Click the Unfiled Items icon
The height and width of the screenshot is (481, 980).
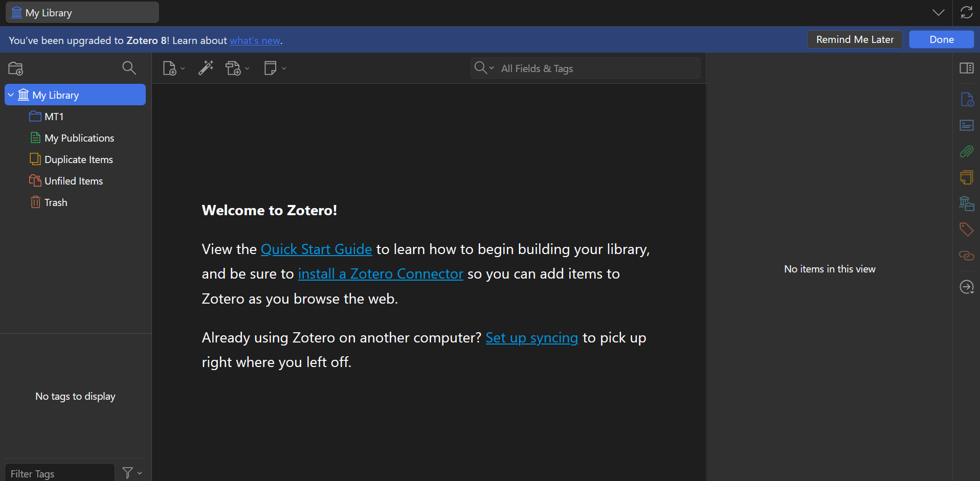pos(35,180)
